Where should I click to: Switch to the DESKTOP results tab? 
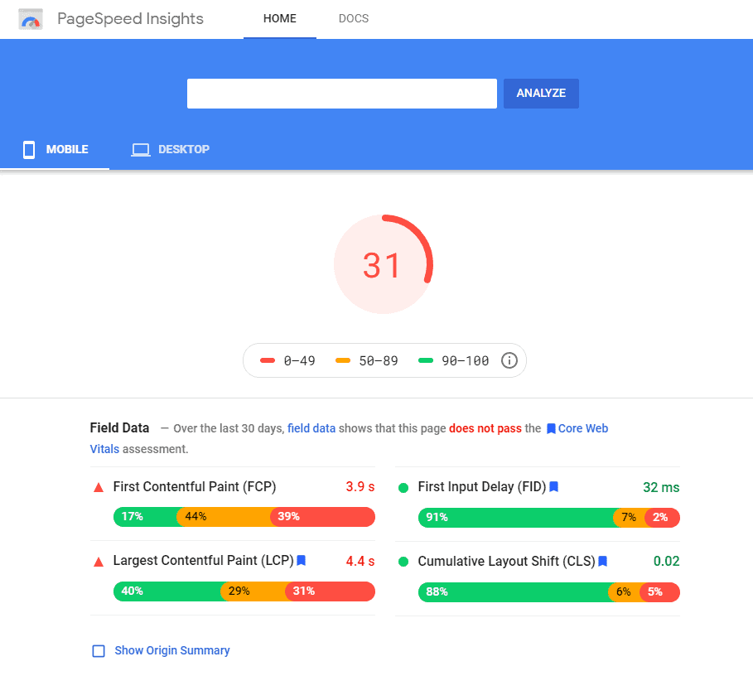[x=170, y=149]
